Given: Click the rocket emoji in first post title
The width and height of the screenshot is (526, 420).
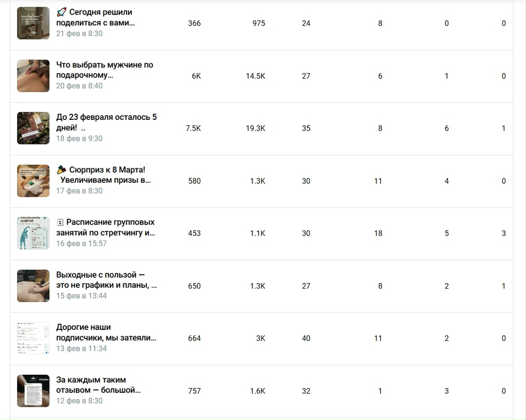Looking at the screenshot, I should point(61,12).
